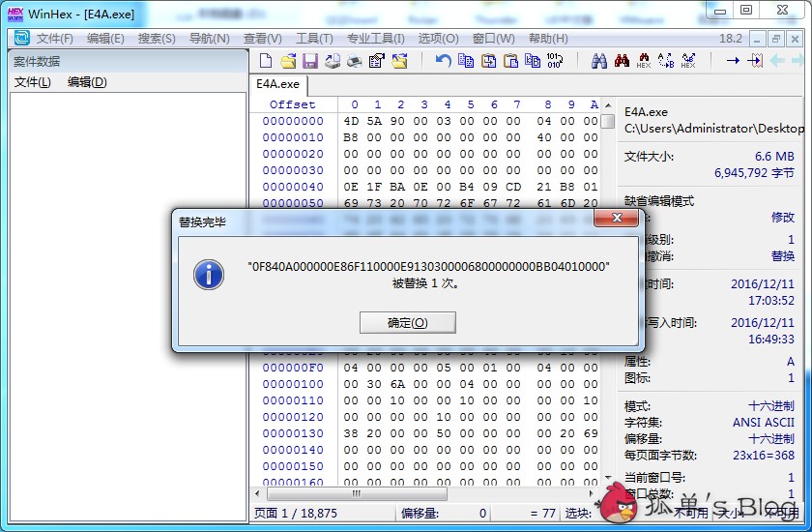Click the 6,945,792 字节 file size text
Viewport: 812px width, 532px height.
[x=754, y=173]
